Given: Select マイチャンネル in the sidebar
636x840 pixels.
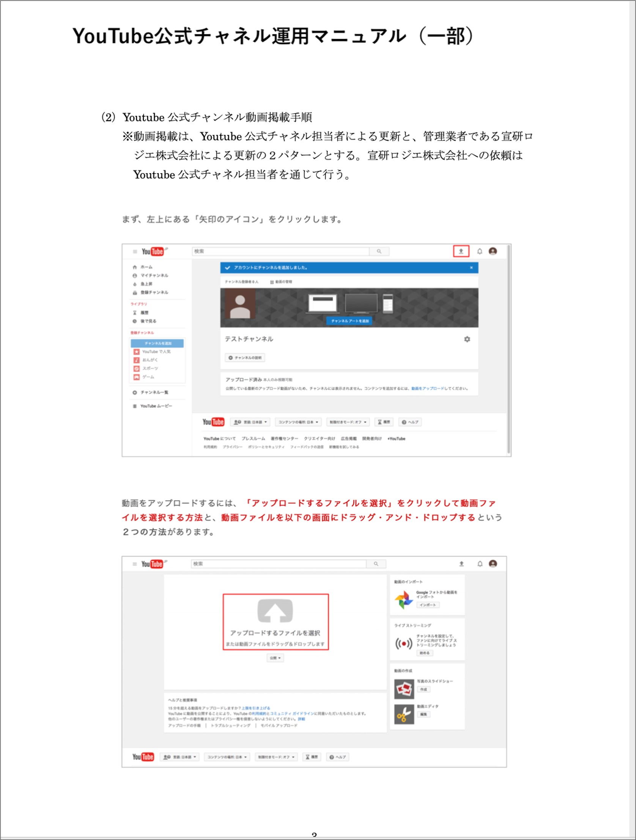Looking at the screenshot, I should tap(150, 275).
